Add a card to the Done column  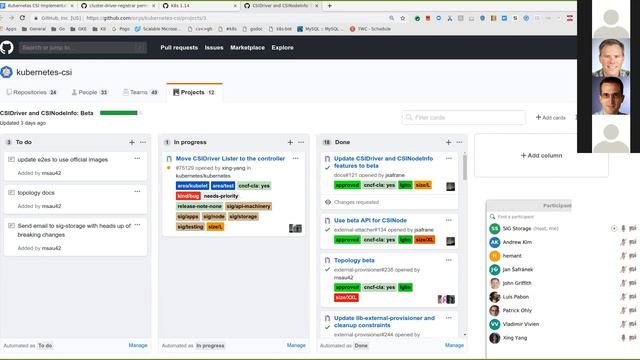click(x=449, y=142)
